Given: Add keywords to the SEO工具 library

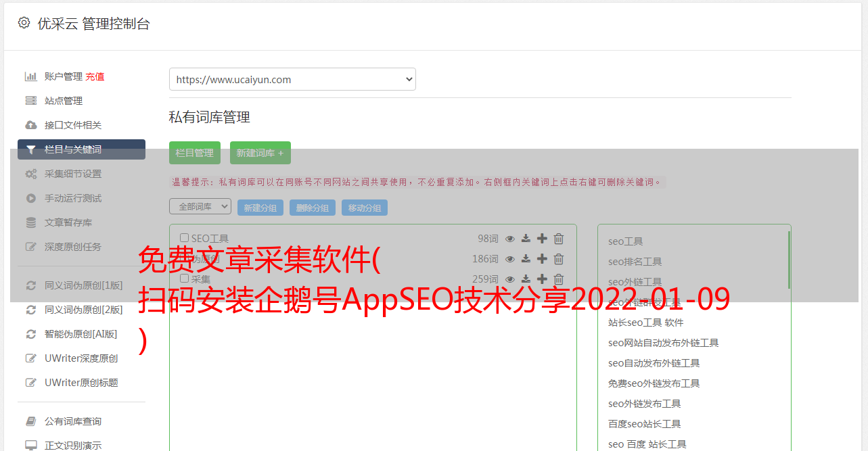Looking at the screenshot, I should pyautogui.click(x=542, y=239).
